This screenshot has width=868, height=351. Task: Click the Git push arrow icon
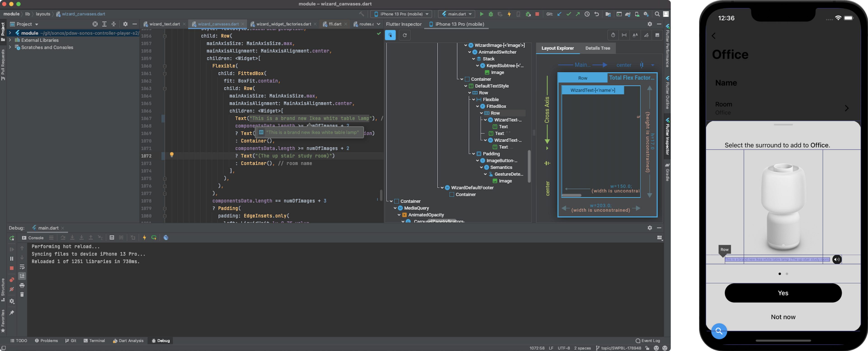coord(578,14)
